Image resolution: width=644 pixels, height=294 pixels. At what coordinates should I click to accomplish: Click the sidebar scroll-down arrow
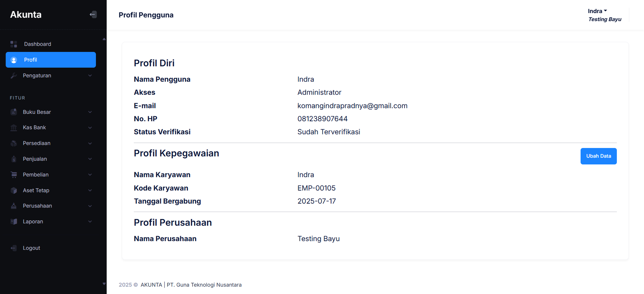(104, 284)
